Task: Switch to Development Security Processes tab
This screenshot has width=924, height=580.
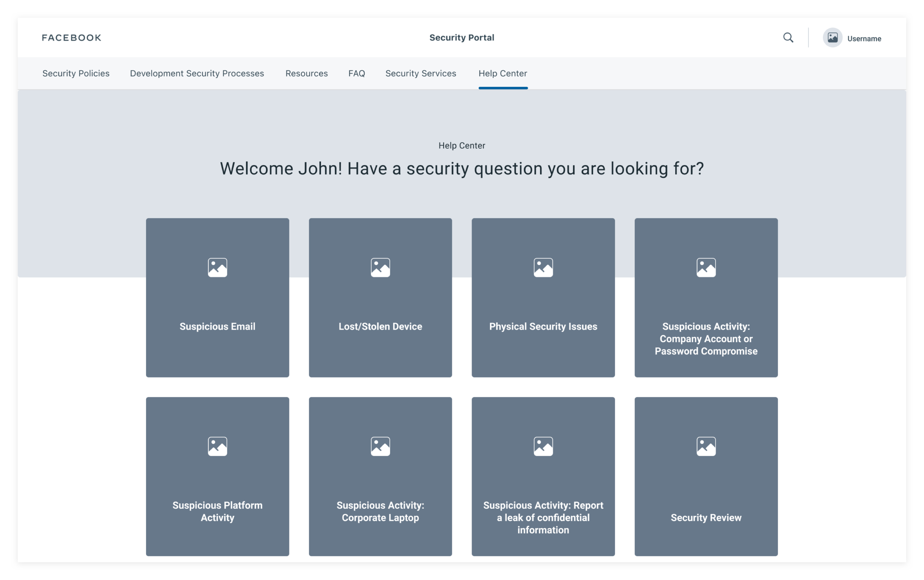Action: coord(197,73)
